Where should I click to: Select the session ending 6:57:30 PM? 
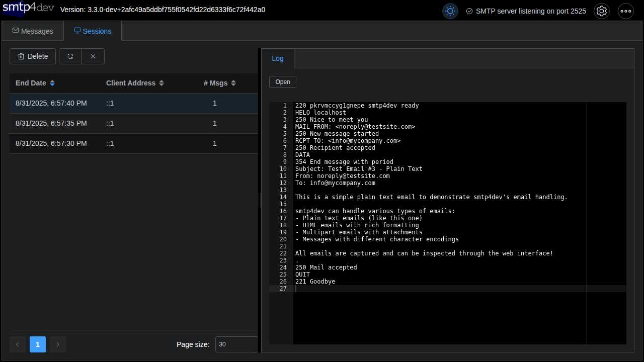(x=134, y=143)
